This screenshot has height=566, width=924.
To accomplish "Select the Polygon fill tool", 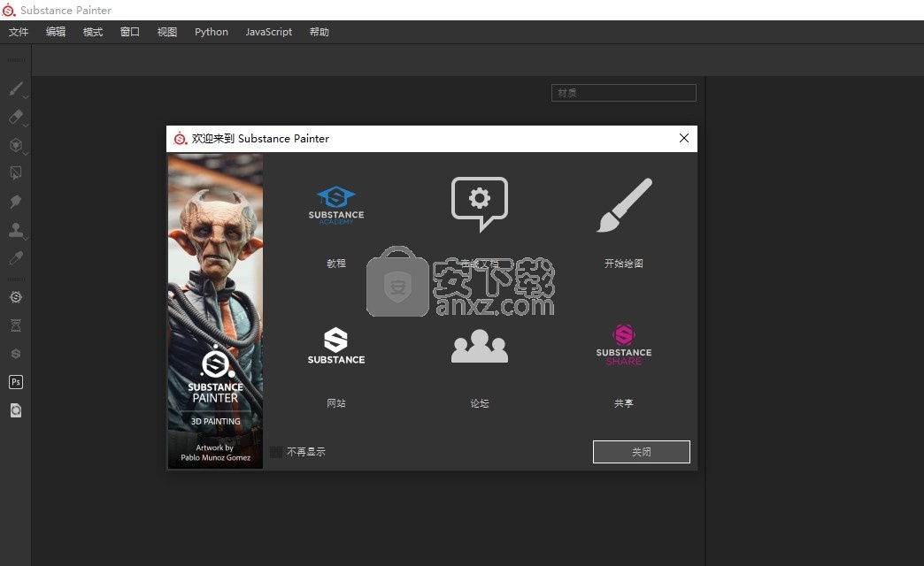I will pos(16,173).
